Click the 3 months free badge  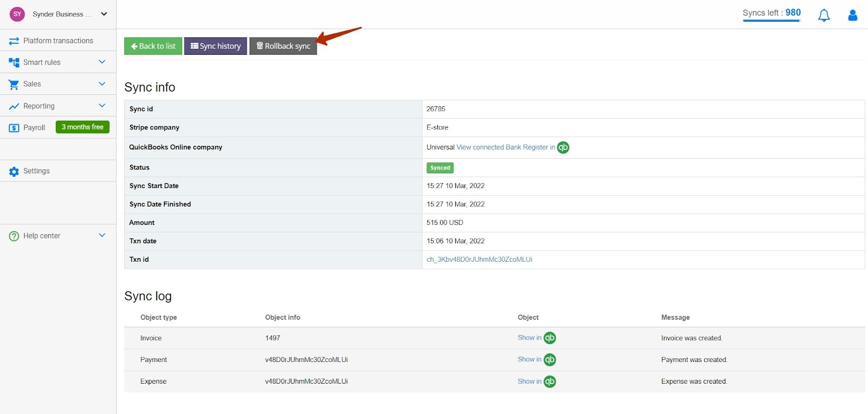tap(82, 127)
